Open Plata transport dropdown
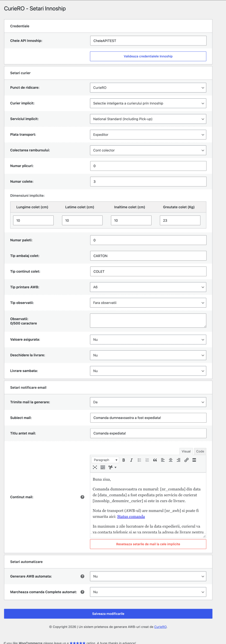The width and height of the screenshot is (226, 644). [148, 135]
